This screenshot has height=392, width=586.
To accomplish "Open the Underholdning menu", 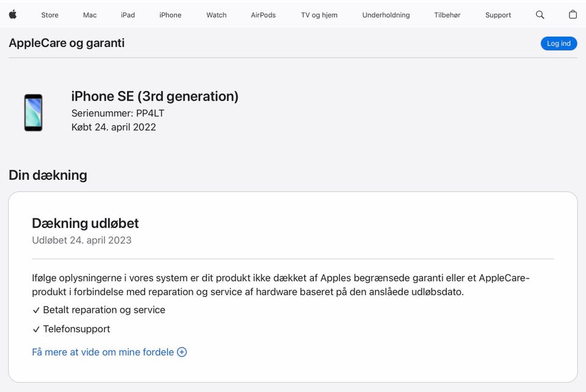I will (x=386, y=15).
